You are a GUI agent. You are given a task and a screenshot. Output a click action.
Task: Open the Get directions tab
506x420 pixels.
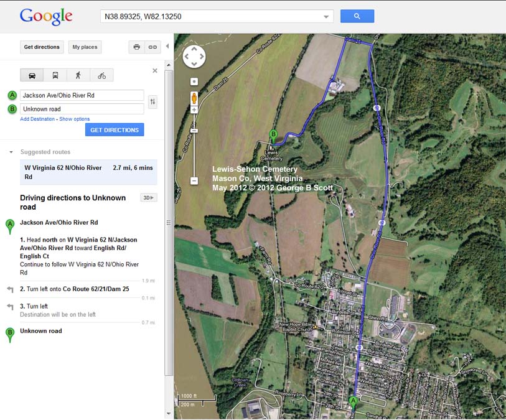pyautogui.click(x=42, y=47)
